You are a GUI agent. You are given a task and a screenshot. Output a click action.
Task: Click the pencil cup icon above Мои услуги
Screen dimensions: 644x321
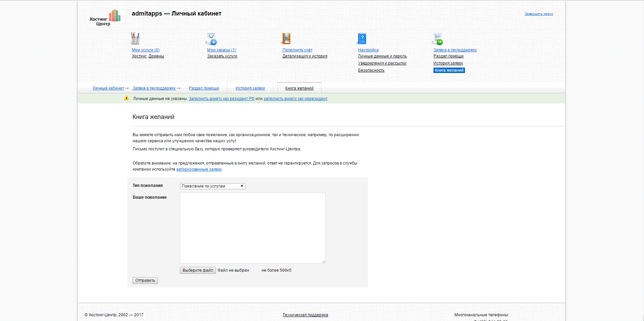tap(135, 39)
